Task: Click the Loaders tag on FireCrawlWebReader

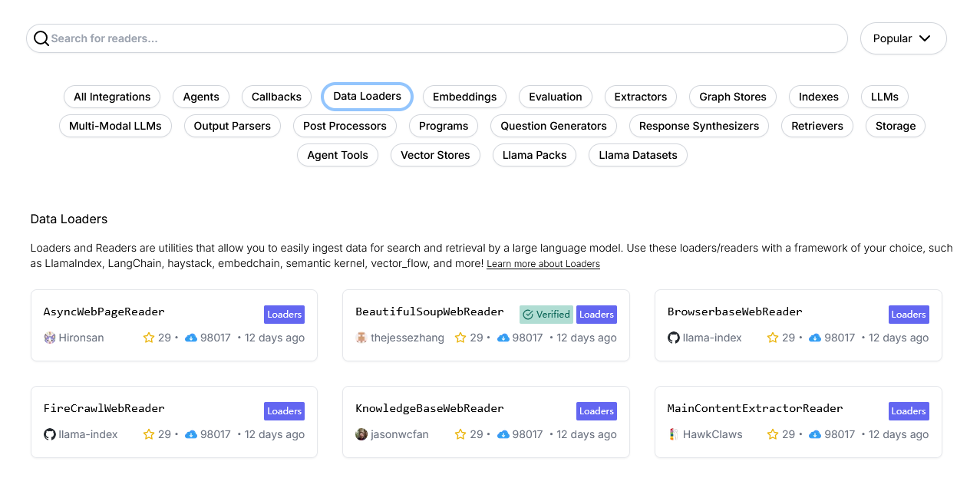Action: (x=285, y=411)
